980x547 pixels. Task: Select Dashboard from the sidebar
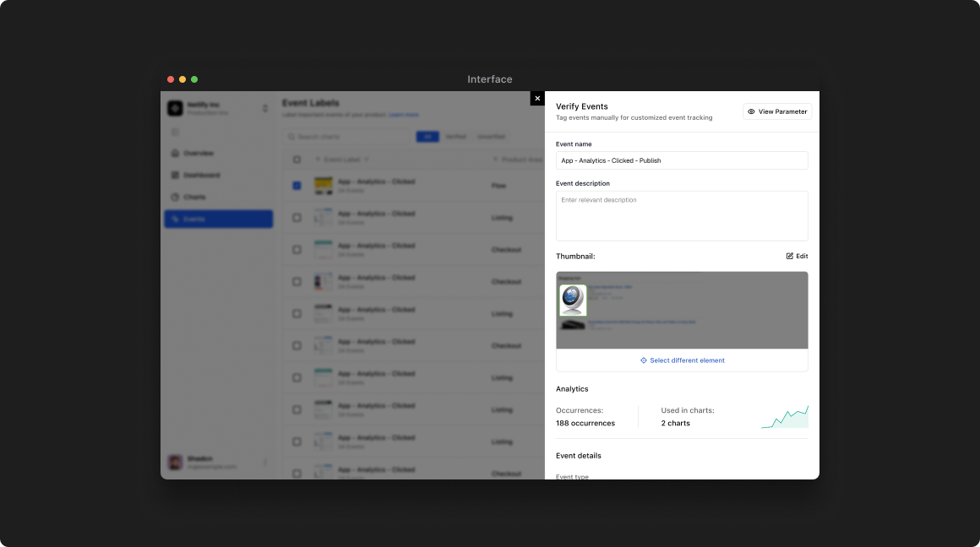tap(203, 175)
